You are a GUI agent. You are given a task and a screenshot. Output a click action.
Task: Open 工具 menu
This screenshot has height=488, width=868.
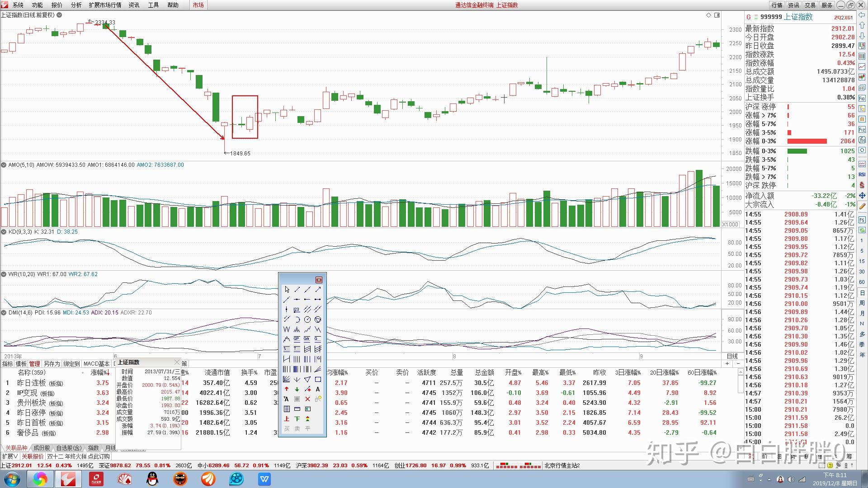(x=154, y=5)
